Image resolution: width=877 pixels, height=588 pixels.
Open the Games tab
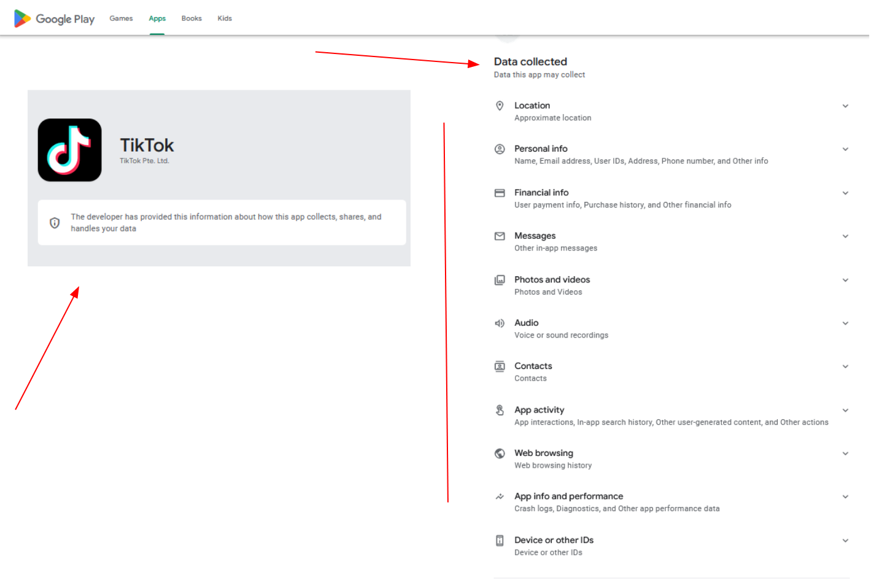121,18
